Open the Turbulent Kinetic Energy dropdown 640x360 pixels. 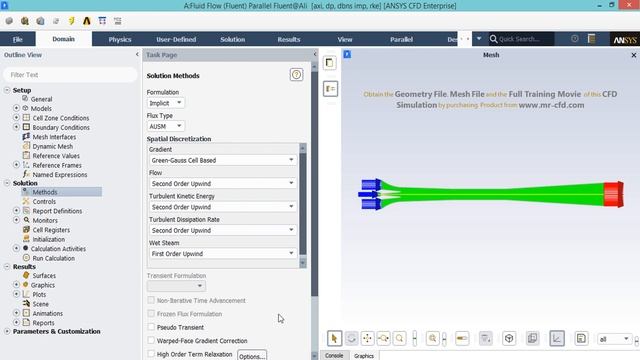tap(223, 207)
